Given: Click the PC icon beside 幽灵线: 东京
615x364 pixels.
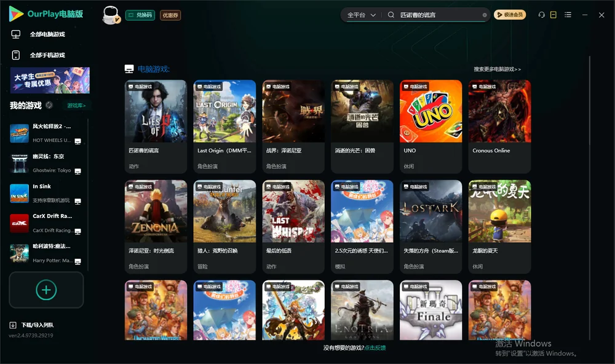Looking at the screenshot, I should coord(77,171).
